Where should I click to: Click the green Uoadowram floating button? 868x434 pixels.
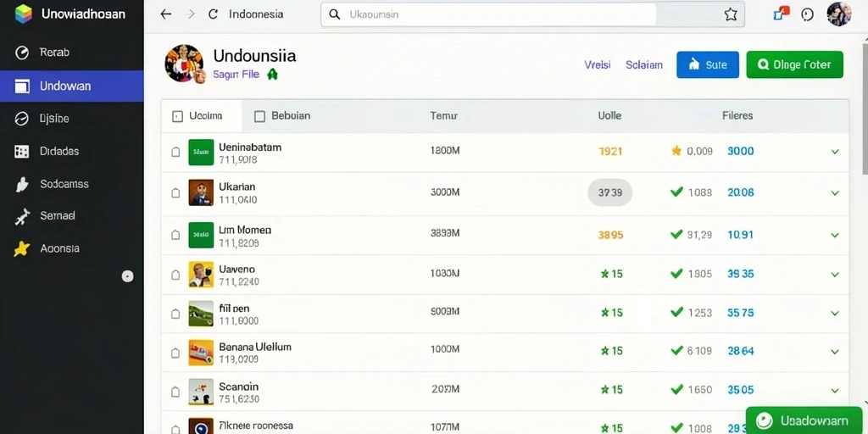tap(802, 420)
